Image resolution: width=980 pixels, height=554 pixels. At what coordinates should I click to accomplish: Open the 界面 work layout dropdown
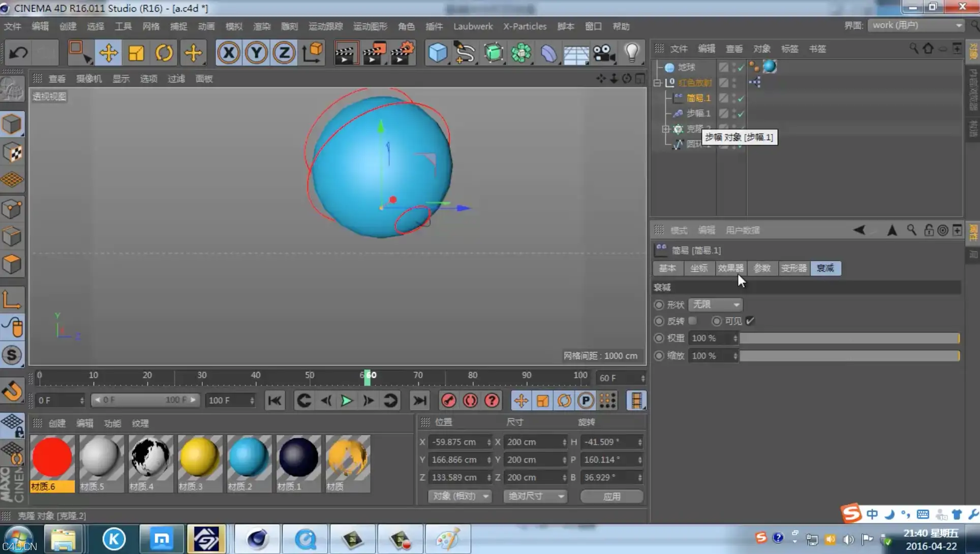pos(916,25)
